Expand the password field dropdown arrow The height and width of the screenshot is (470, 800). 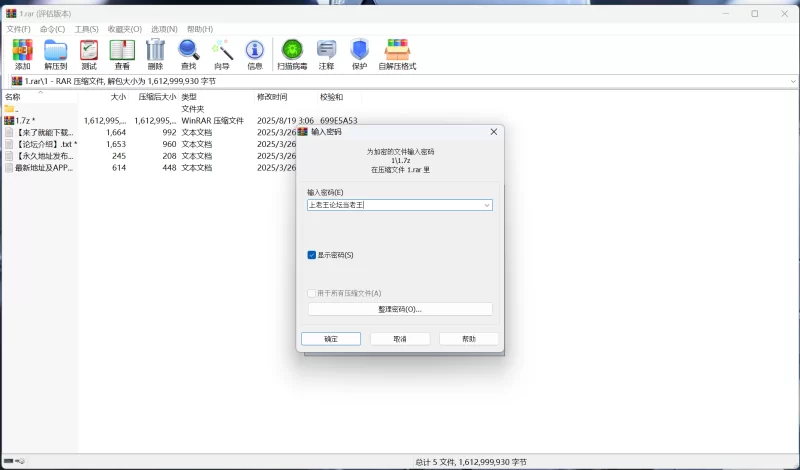487,205
